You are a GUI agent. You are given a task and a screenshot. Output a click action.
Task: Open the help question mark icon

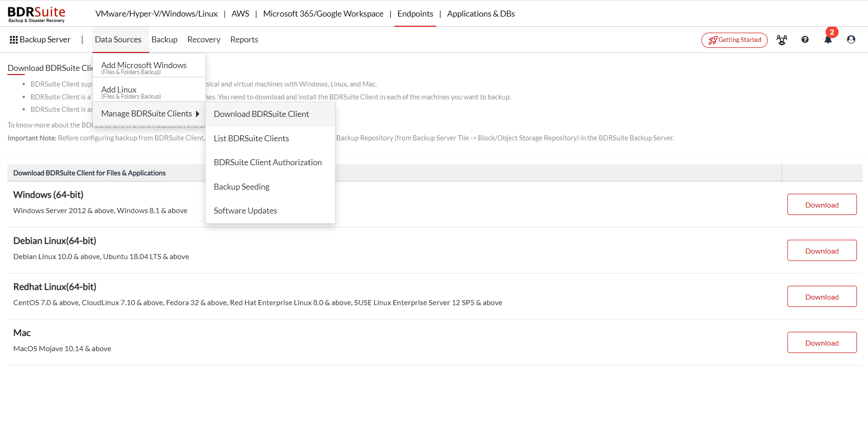click(805, 40)
